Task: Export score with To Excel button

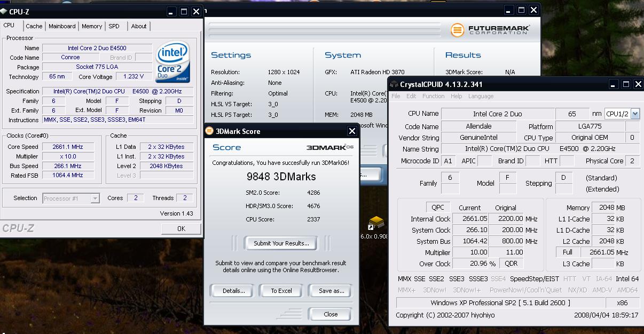Action: click(281, 291)
